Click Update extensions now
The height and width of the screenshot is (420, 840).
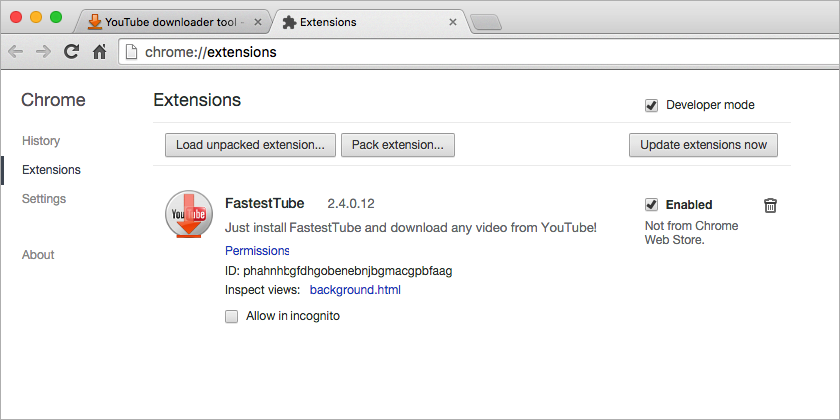click(703, 145)
